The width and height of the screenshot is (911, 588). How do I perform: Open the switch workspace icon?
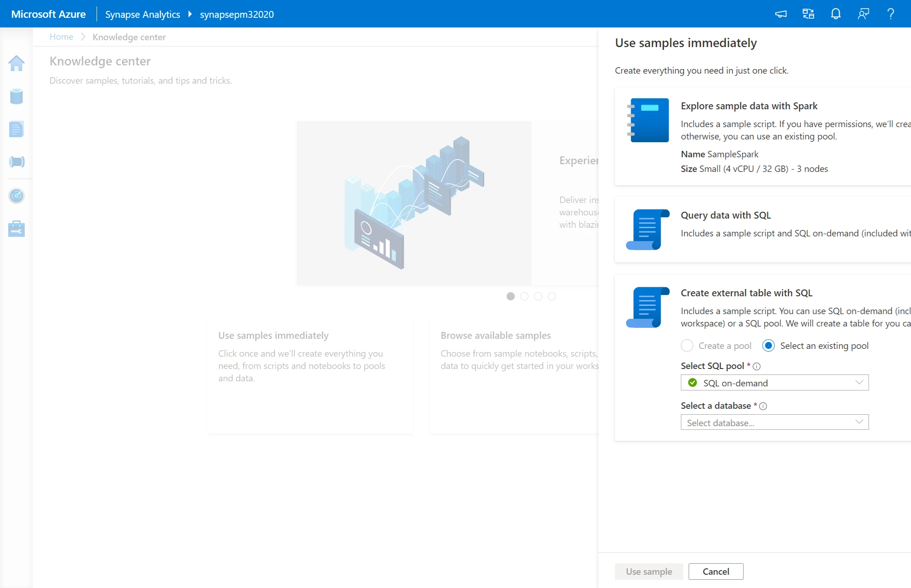point(808,14)
